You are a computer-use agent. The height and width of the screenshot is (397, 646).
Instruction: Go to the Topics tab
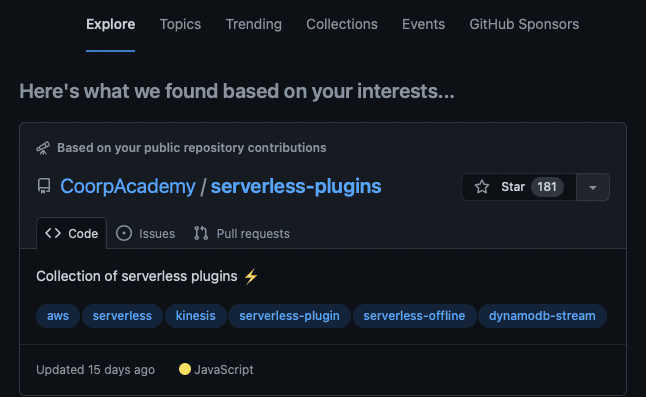point(180,24)
